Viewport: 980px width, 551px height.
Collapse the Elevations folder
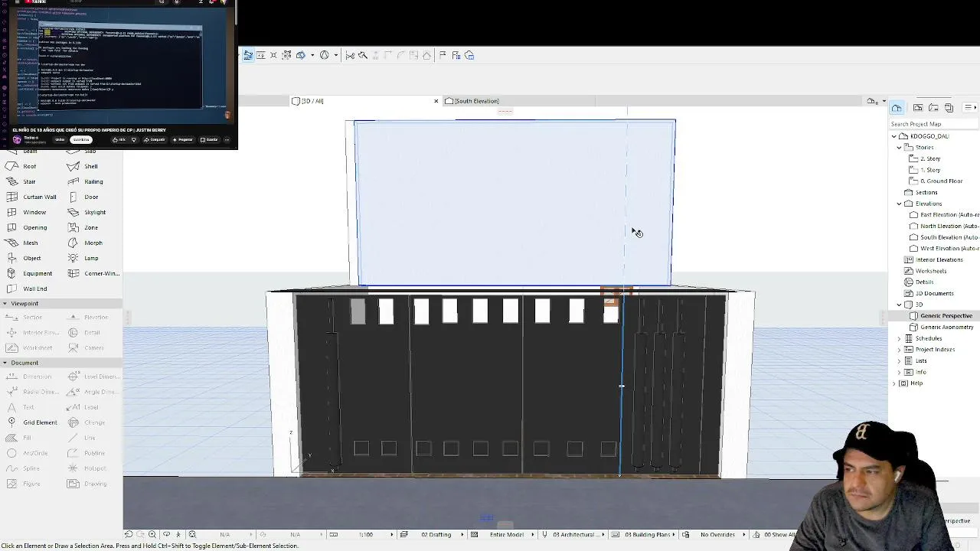click(900, 204)
